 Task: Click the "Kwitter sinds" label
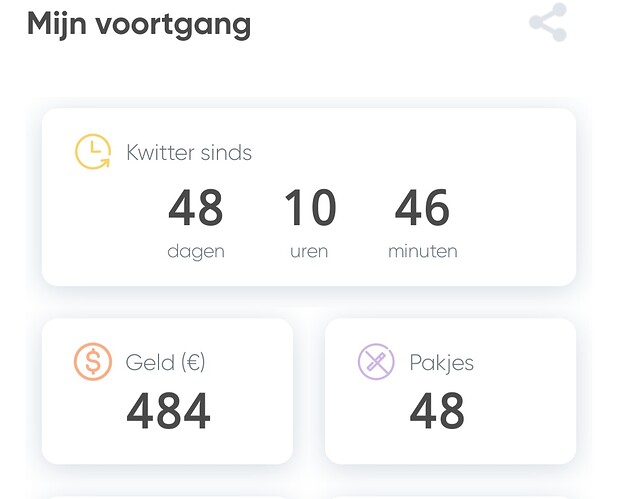point(189,153)
